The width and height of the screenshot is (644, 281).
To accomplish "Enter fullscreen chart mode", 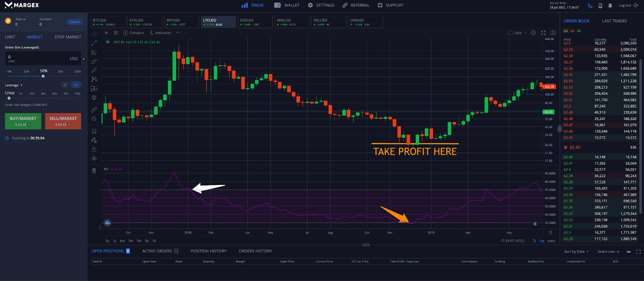I will (543, 33).
